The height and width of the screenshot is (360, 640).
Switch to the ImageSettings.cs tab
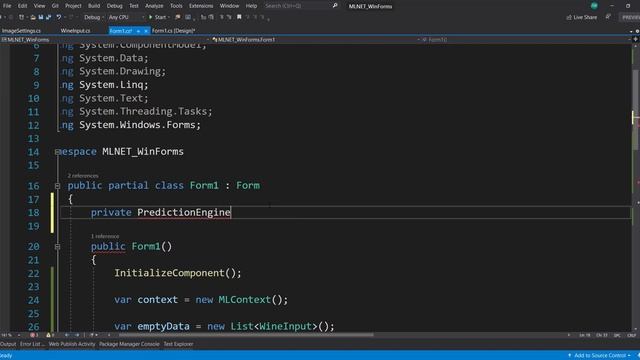coord(21,31)
